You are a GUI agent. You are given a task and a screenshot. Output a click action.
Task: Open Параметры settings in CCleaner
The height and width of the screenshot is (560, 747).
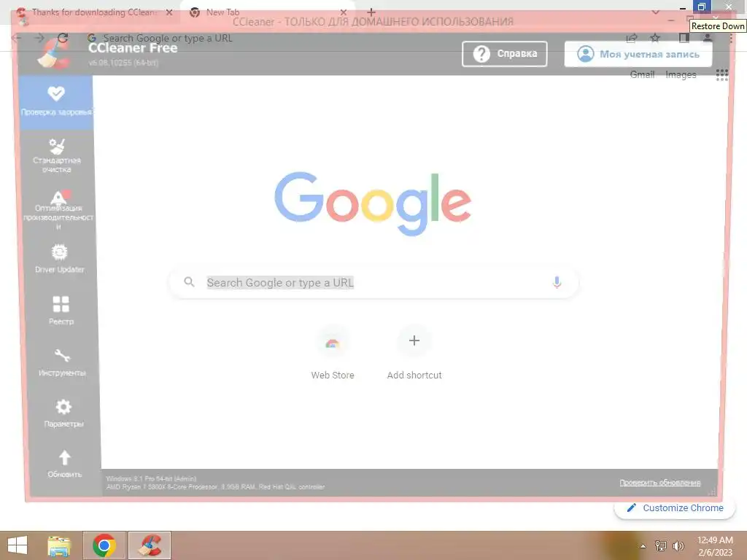pos(63,413)
